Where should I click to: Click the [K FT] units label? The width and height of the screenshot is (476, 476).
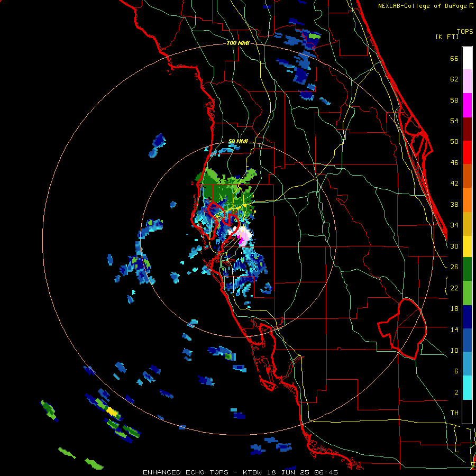click(447, 37)
